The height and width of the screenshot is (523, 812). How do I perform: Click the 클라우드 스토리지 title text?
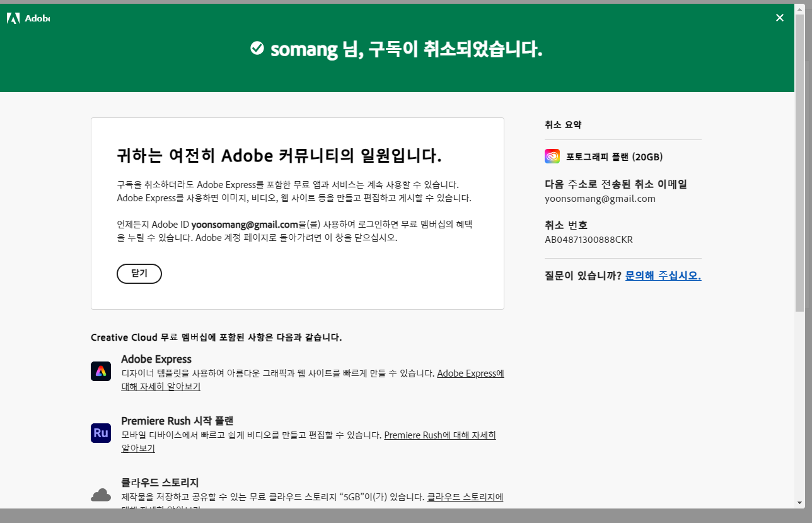(160, 483)
